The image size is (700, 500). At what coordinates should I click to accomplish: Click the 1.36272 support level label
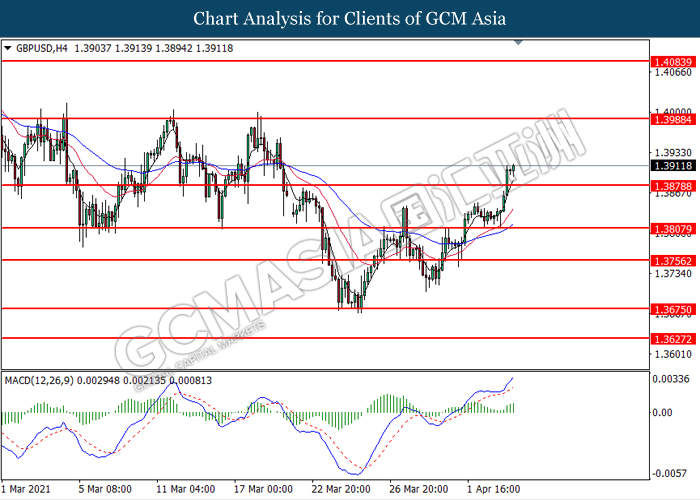point(673,339)
